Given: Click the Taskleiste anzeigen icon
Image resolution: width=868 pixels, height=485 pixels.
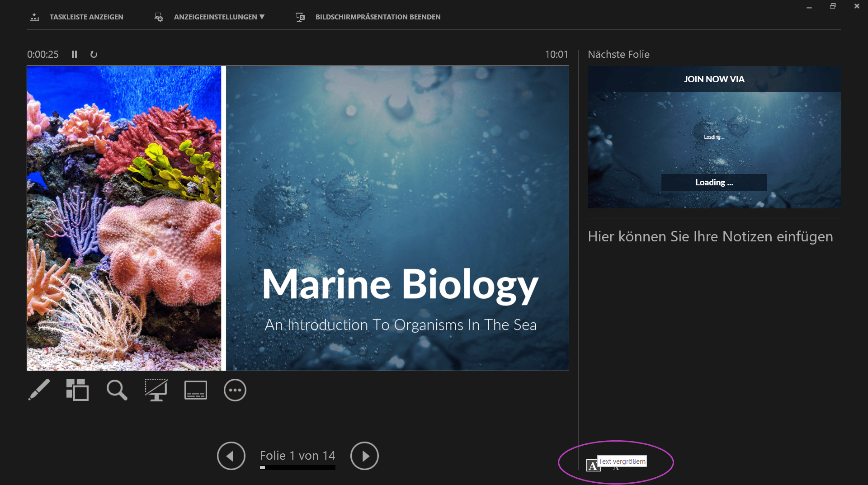Looking at the screenshot, I should [34, 17].
